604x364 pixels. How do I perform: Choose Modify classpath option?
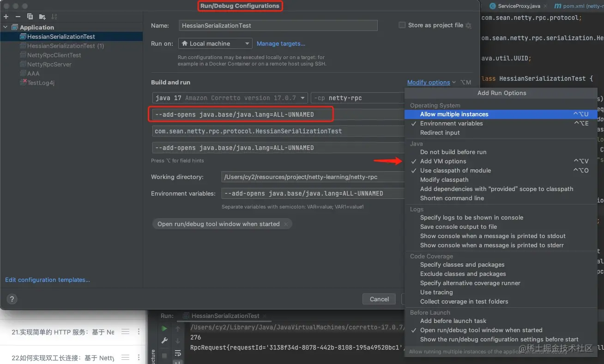[501, 179]
